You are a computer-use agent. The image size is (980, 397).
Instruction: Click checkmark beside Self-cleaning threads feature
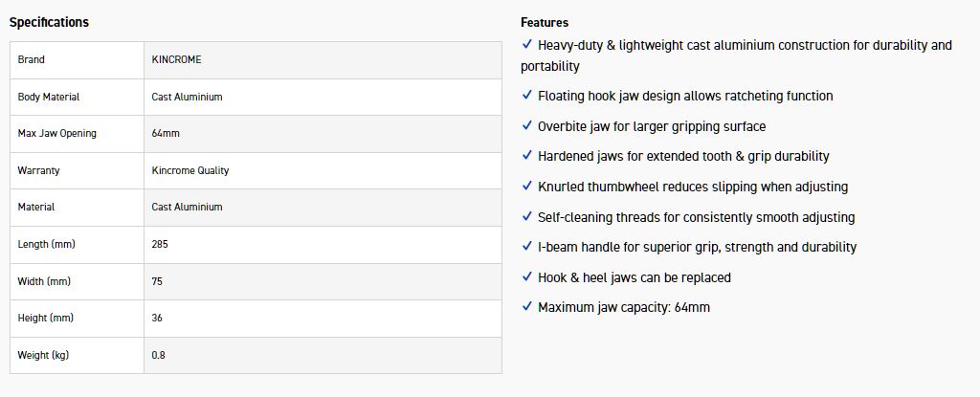tap(527, 217)
